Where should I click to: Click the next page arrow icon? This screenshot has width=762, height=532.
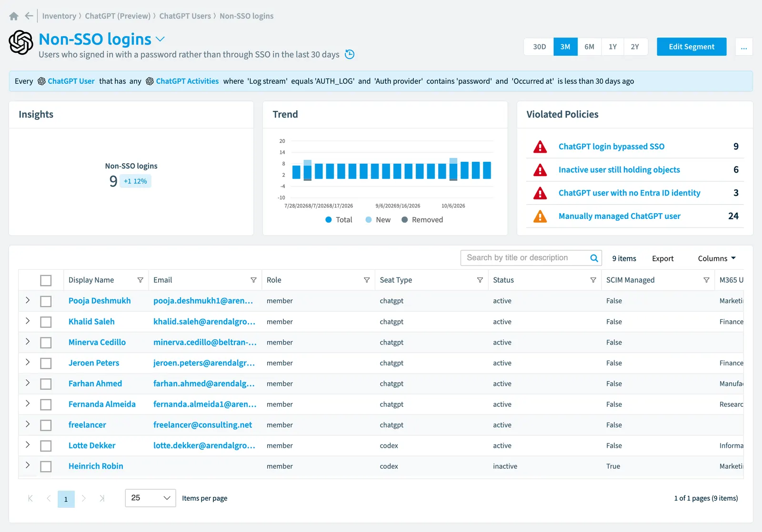(84, 498)
